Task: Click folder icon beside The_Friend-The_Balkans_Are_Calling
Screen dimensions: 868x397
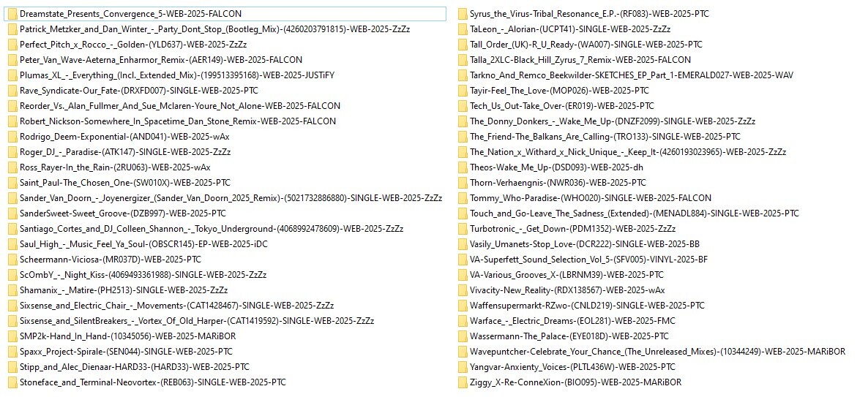Action: 463,137
